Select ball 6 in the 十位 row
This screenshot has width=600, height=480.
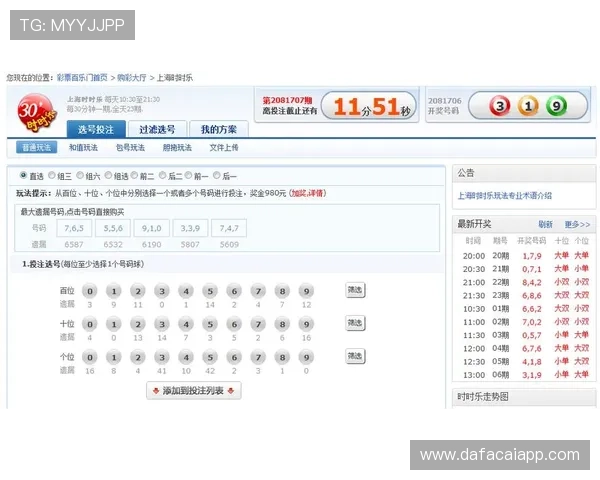(234, 324)
